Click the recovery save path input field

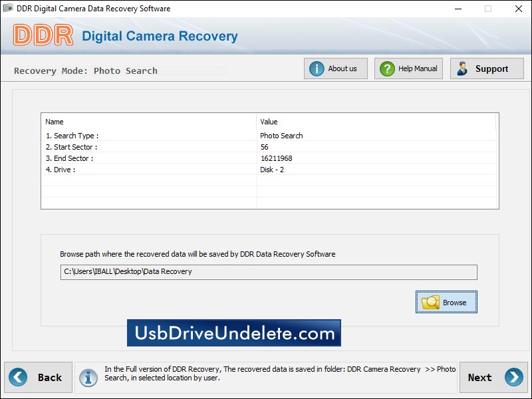click(269, 272)
